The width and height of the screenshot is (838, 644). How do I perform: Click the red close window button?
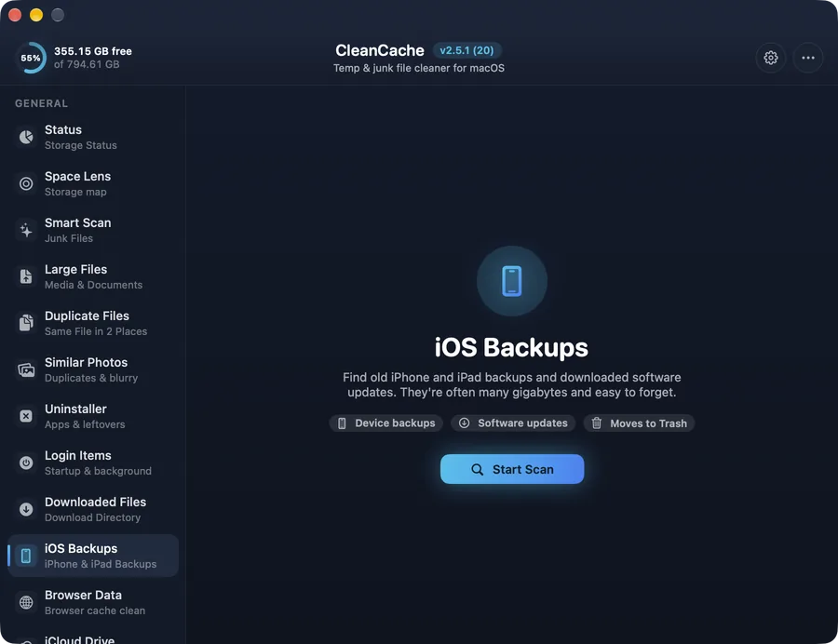[15, 15]
